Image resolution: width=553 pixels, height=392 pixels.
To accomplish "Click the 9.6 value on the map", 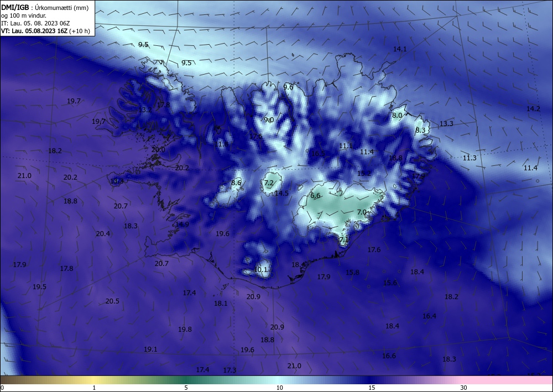I will coord(288,87).
